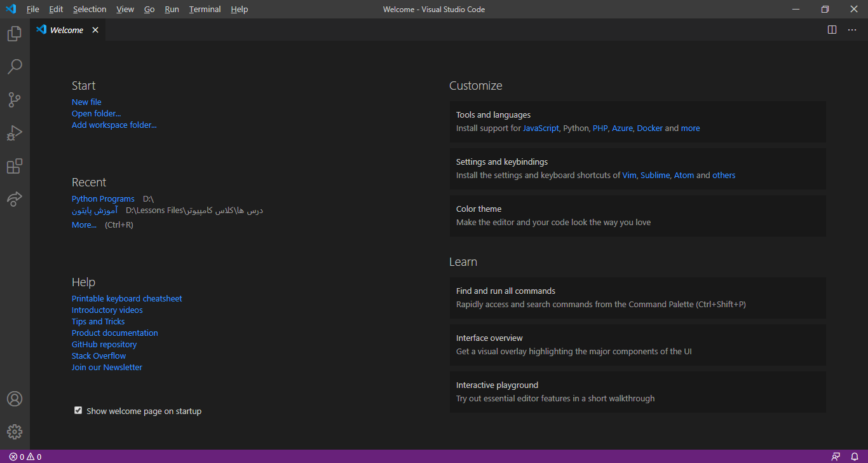The height and width of the screenshot is (463, 868).
Task: Open Product documentation link
Action: (114, 333)
